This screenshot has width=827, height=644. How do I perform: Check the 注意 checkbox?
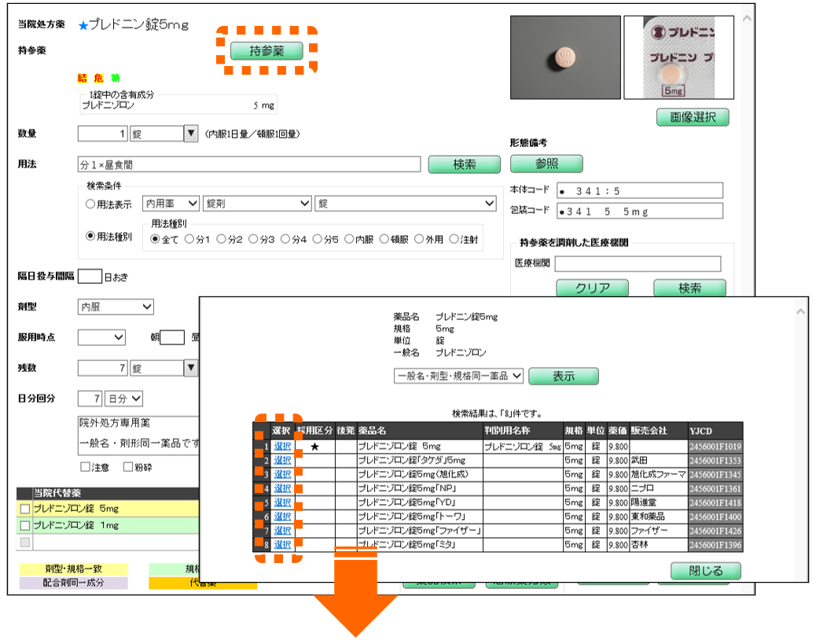pyautogui.click(x=86, y=467)
